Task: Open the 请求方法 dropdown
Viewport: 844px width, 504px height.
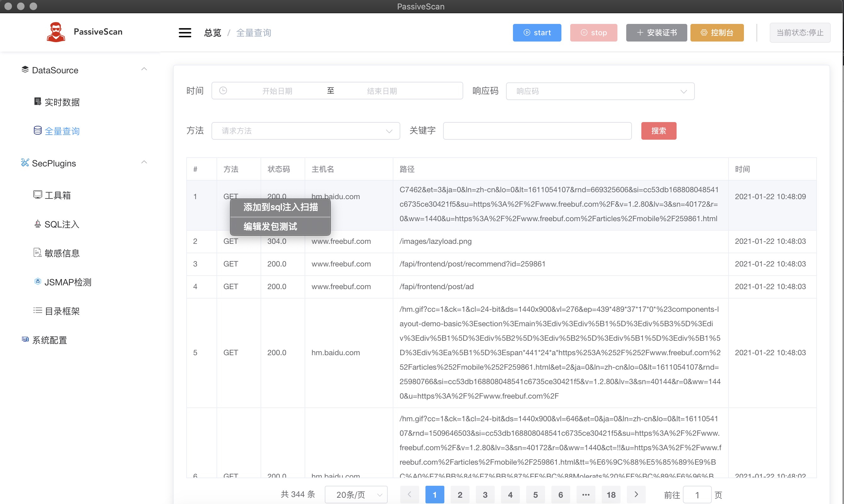Action: click(305, 131)
